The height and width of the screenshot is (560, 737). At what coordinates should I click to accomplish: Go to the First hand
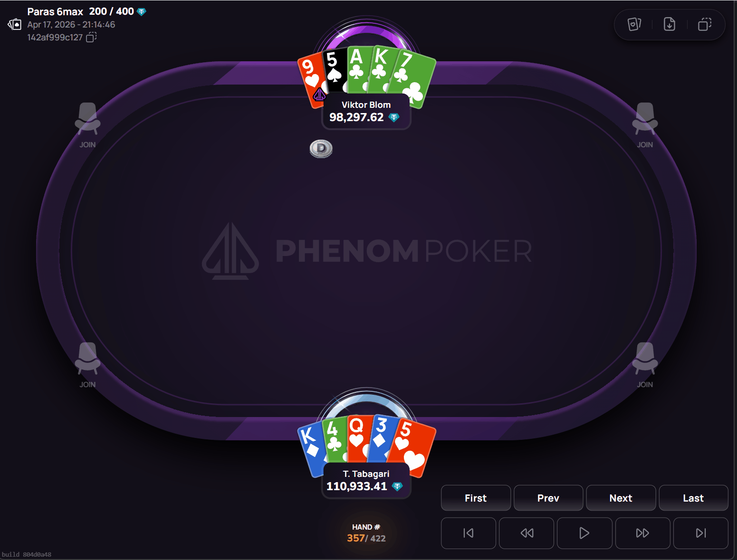(476, 498)
